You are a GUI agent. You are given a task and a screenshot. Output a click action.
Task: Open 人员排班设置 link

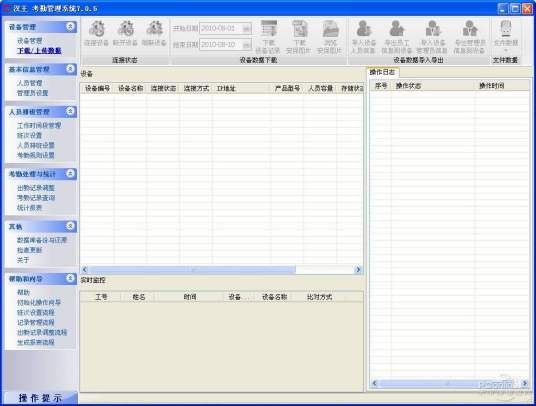(x=36, y=145)
